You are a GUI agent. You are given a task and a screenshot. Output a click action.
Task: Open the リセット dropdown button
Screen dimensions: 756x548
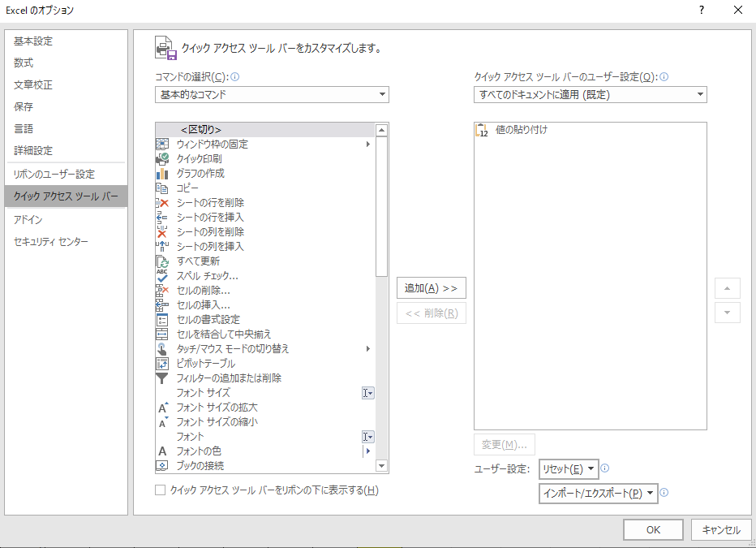pos(569,469)
